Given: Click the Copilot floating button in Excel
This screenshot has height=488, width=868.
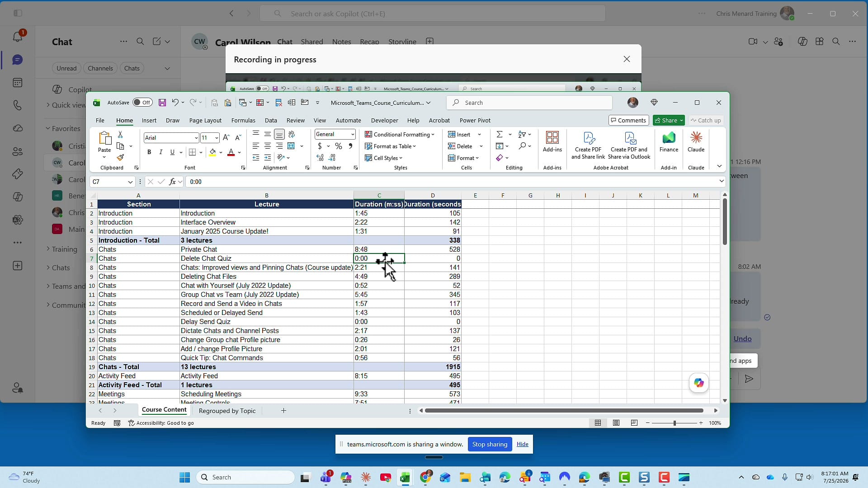Looking at the screenshot, I should click(699, 383).
